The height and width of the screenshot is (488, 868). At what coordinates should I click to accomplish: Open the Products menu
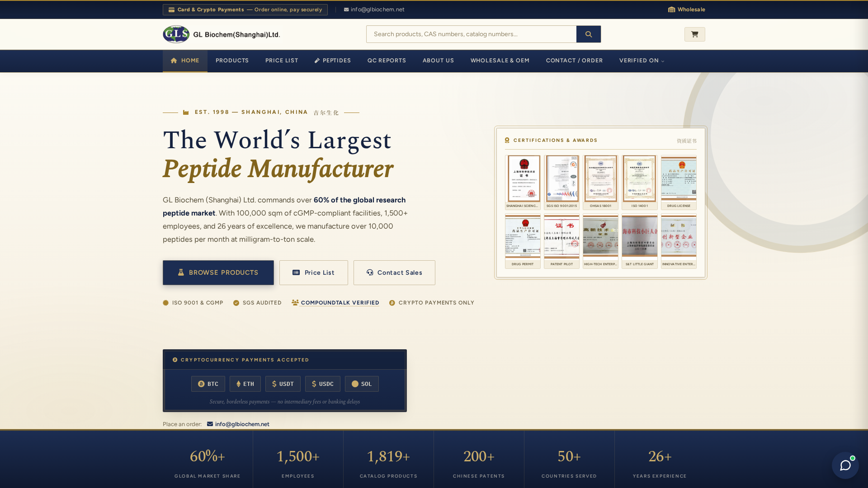[232, 61]
